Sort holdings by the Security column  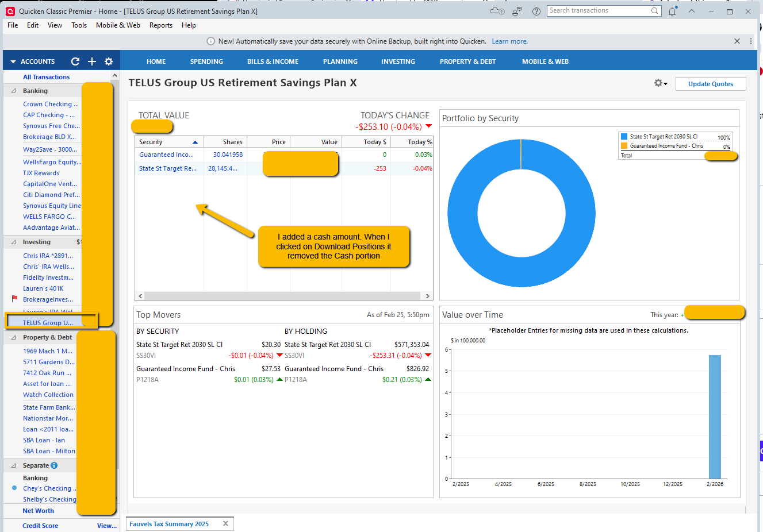point(168,142)
